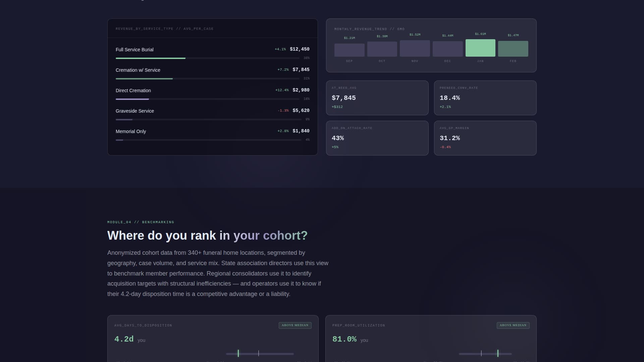Image resolution: width=644 pixels, height=362 pixels.
Task: Select the DEC revenue bar
Action: click(x=447, y=49)
